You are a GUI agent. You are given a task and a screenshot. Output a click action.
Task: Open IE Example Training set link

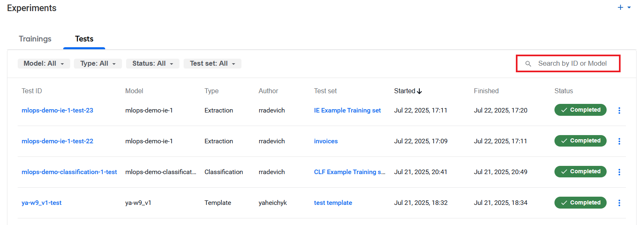347,110
